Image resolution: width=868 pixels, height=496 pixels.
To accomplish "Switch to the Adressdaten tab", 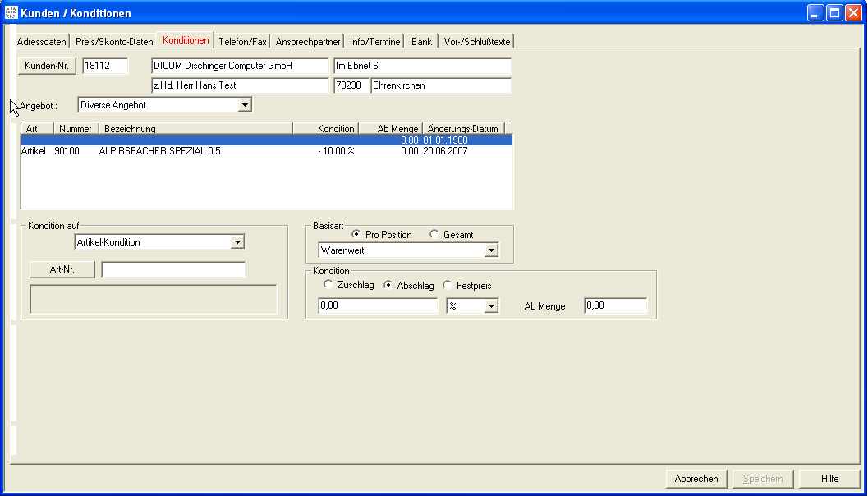I will pos(42,42).
